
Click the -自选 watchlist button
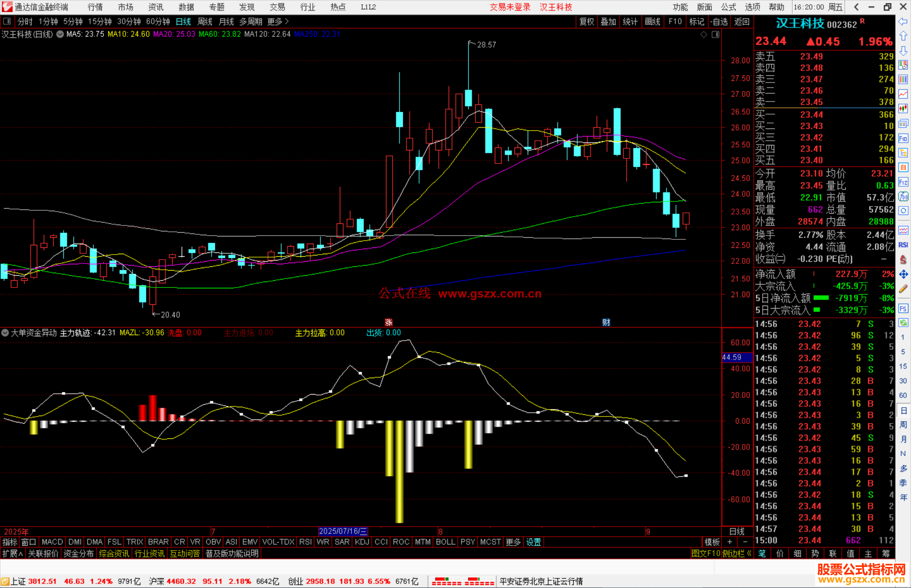pos(719,21)
